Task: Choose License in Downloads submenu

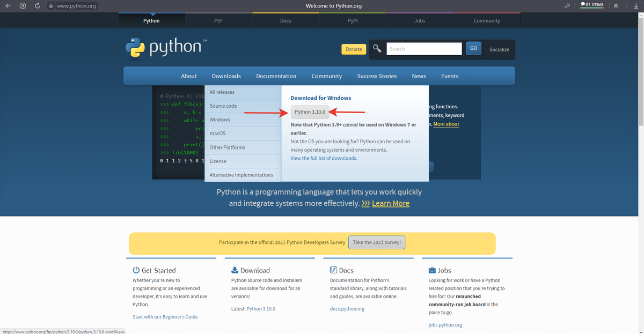Action: click(x=243, y=161)
